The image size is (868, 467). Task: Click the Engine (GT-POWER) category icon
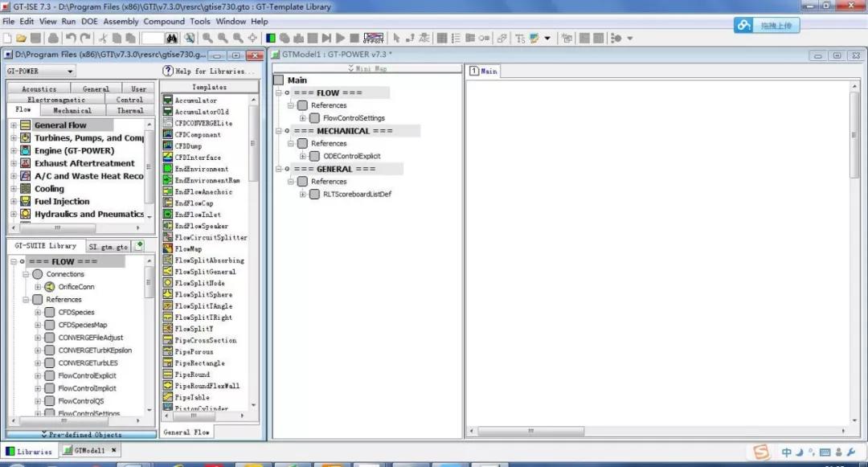click(26, 150)
